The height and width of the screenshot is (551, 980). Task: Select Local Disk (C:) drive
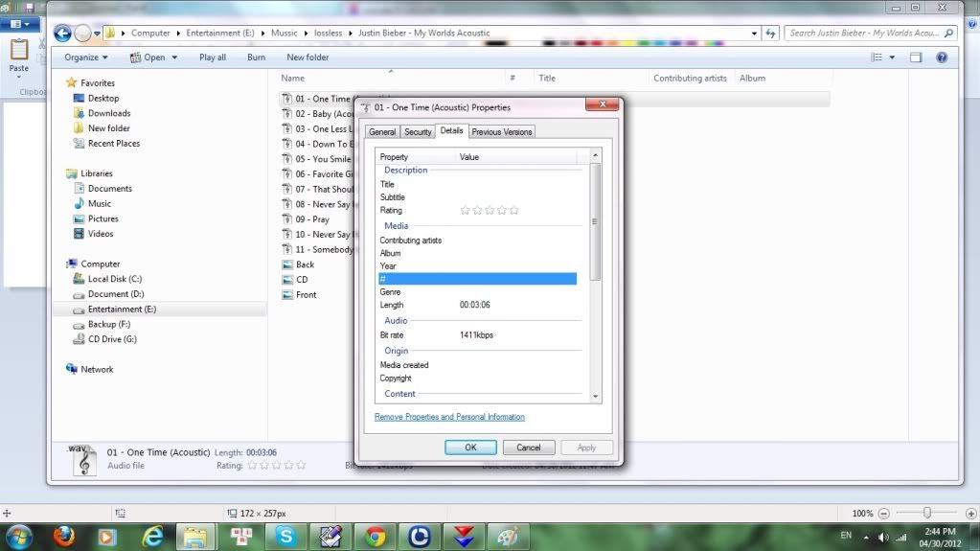(114, 279)
